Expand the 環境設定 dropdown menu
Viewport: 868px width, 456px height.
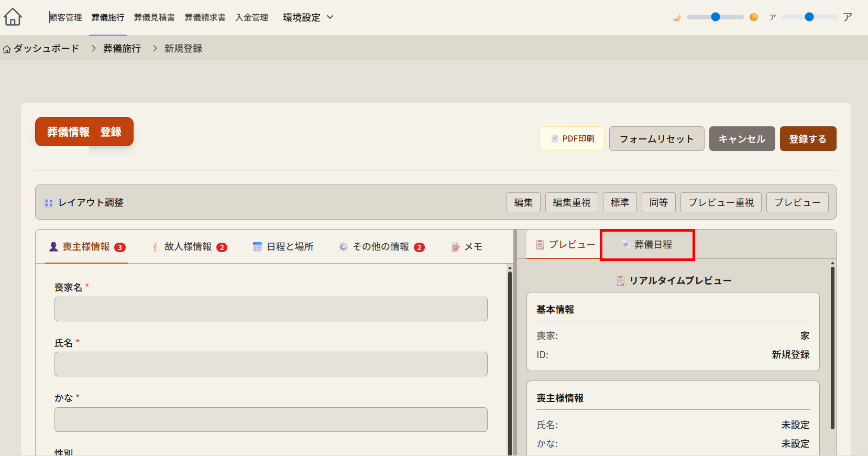[x=308, y=17]
